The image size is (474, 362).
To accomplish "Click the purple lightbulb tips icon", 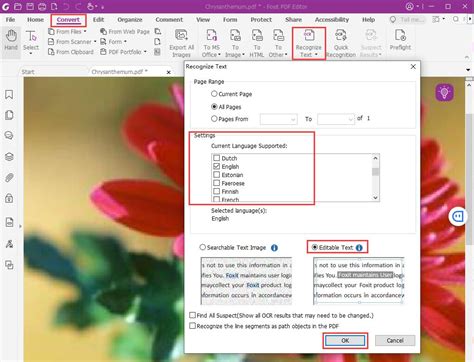I will tap(444, 92).
